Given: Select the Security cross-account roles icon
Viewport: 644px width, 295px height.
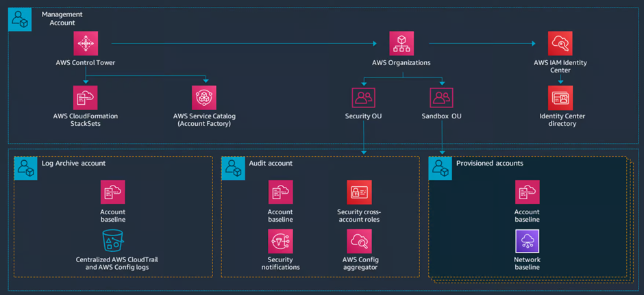Looking at the screenshot, I should [x=358, y=192].
